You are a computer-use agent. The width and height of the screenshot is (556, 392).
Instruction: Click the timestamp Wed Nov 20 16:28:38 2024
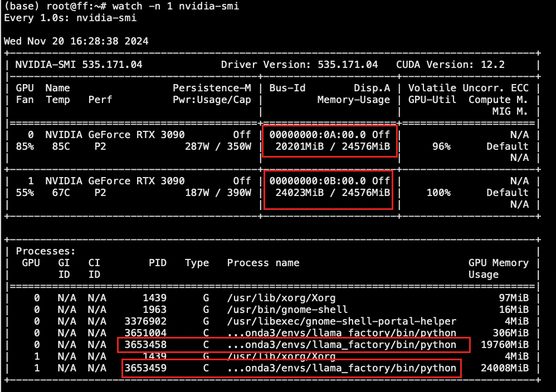(76, 41)
